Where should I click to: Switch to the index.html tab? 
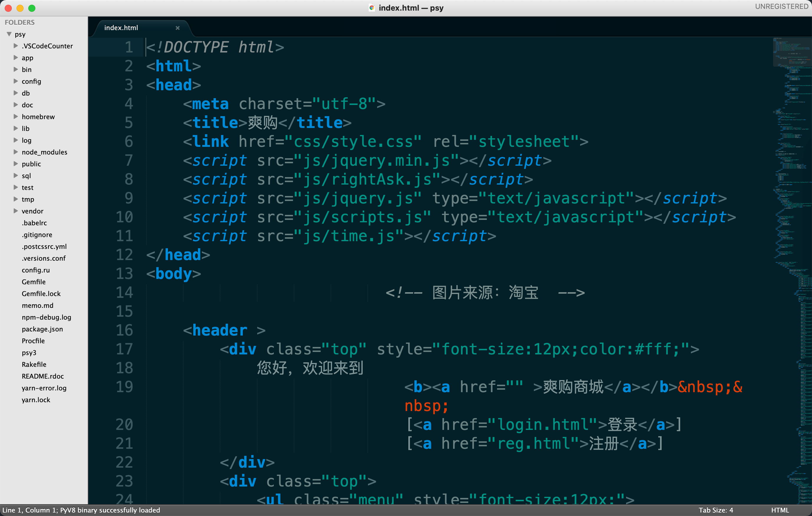point(121,28)
